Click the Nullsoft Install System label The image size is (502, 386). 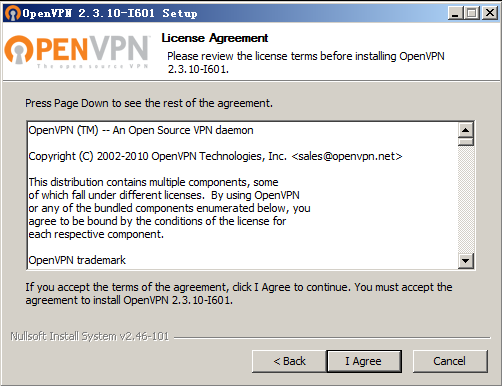(90, 336)
